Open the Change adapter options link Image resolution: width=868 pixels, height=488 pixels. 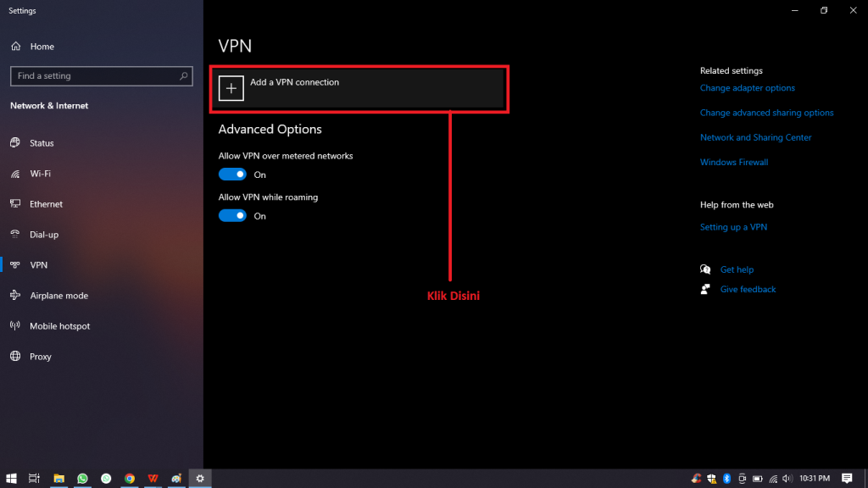(x=748, y=87)
